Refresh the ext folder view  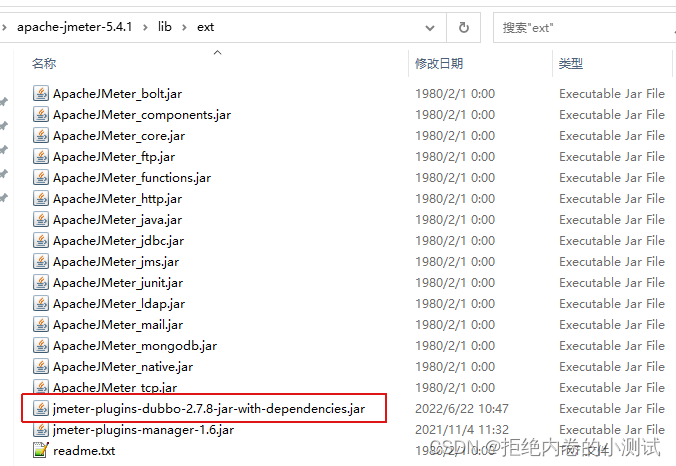coord(463,28)
